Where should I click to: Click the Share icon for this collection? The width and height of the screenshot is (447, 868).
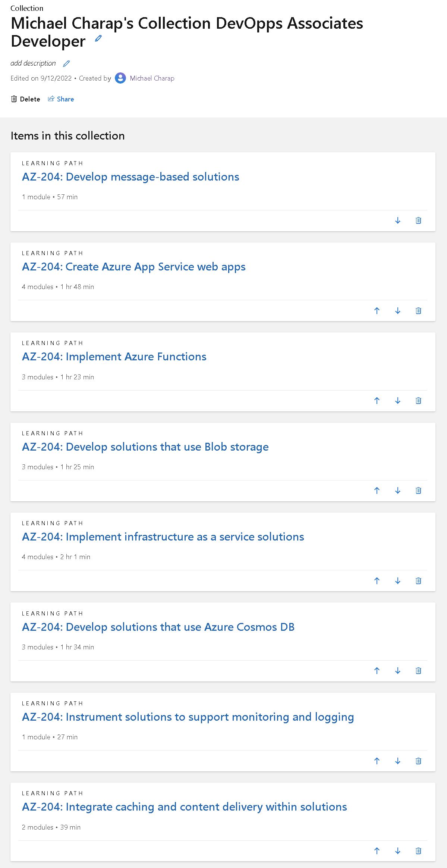point(51,99)
